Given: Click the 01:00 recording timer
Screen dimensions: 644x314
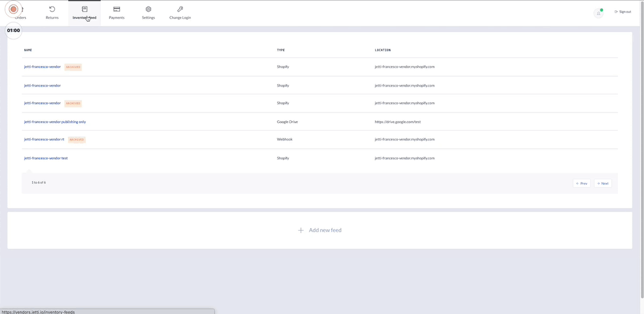Looking at the screenshot, I should 13,30.
